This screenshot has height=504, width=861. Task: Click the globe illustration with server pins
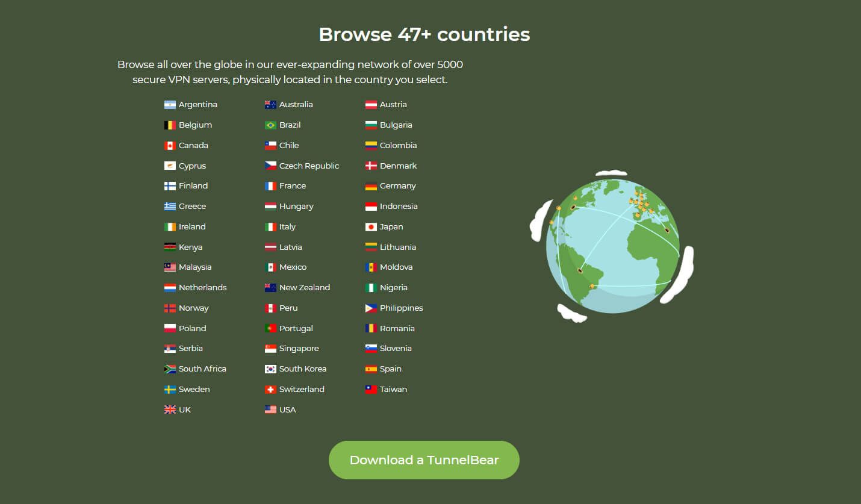(x=612, y=247)
